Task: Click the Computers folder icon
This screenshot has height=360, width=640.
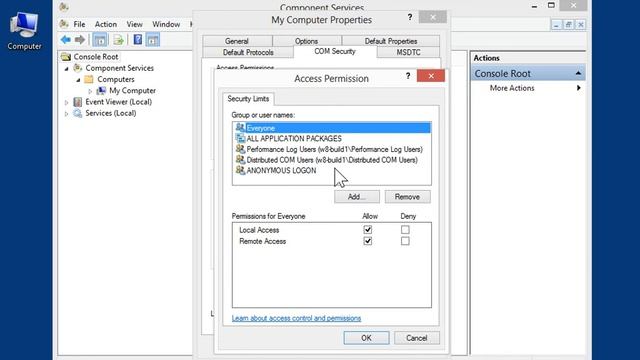Action: [x=89, y=79]
